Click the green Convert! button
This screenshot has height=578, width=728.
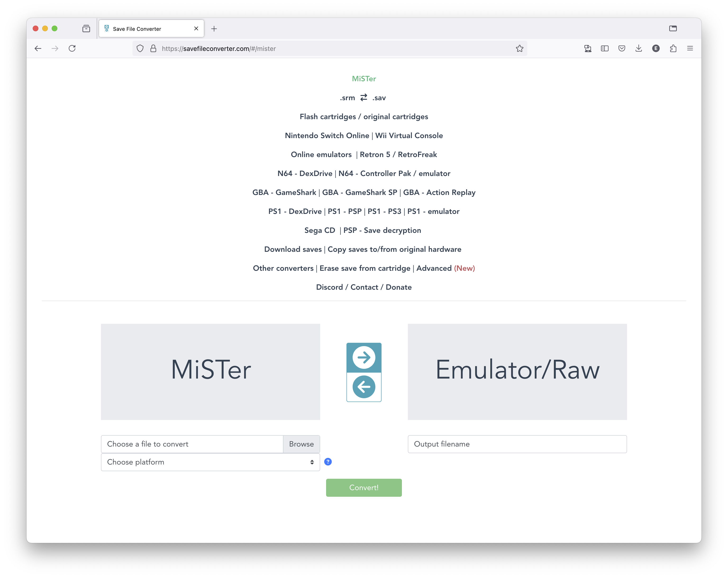tap(364, 488)
